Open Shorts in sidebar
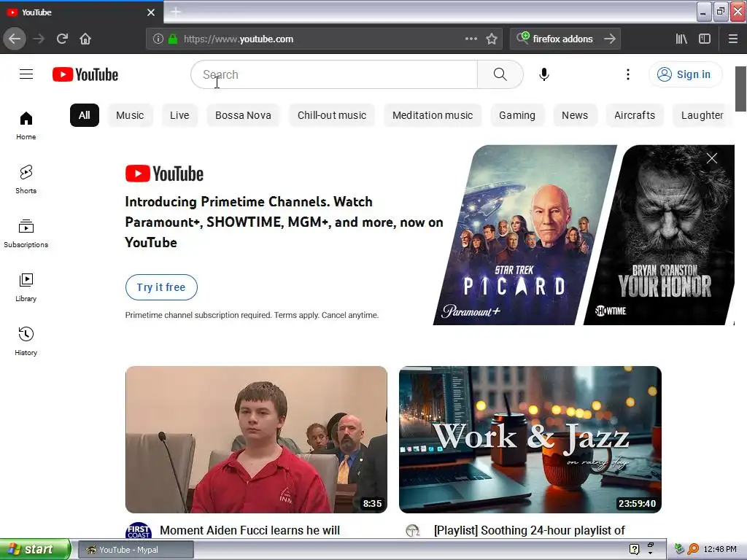Screen dimensions: 747x560 [26, 179]
